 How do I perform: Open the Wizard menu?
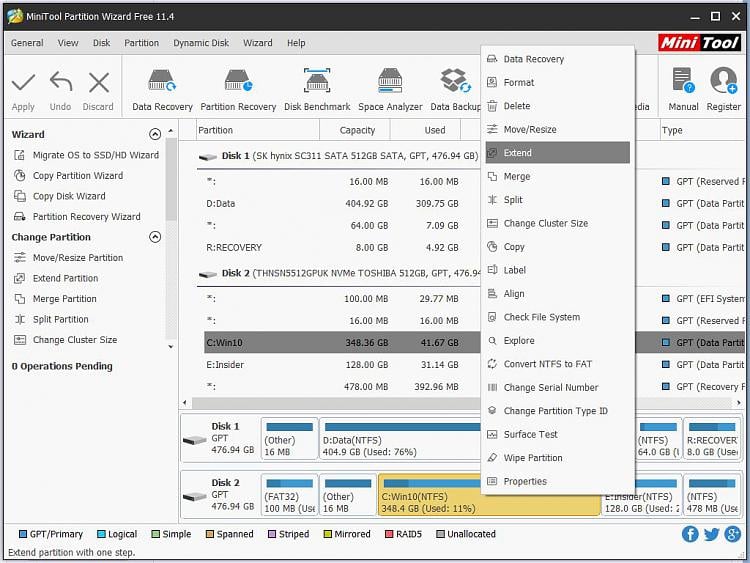tap(258, 43)
